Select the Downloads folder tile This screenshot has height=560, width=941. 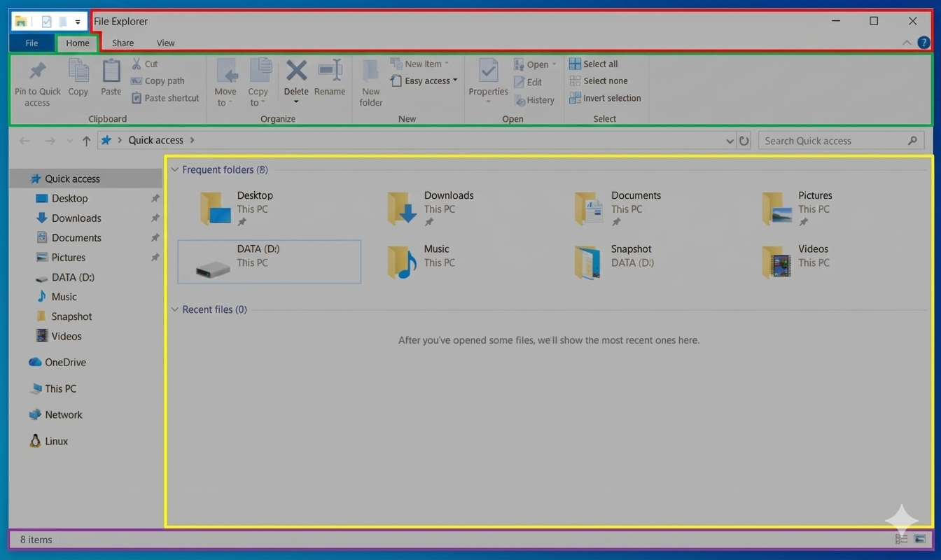pos(456,208)
